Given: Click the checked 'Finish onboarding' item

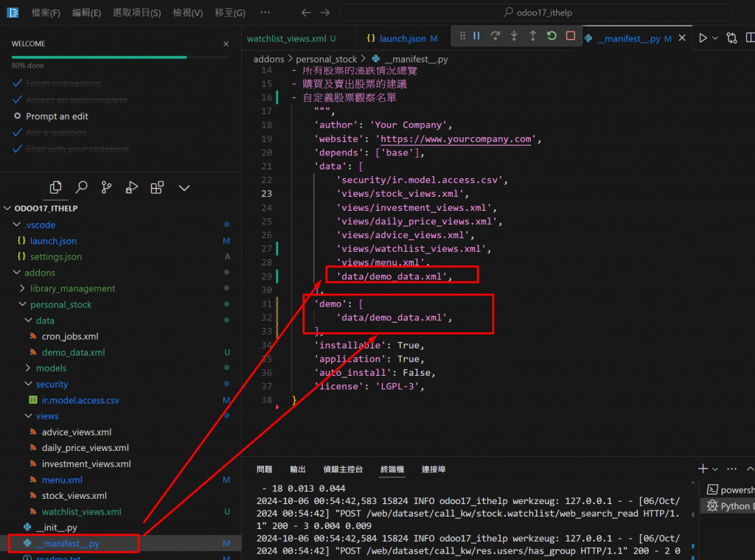Looking at the screenshot, I should click(63, 83).
